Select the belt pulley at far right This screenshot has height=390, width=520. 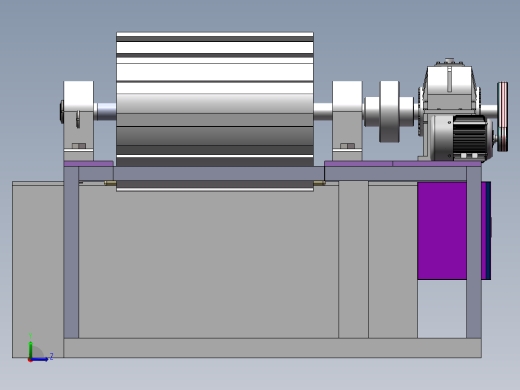click(503, 117)
